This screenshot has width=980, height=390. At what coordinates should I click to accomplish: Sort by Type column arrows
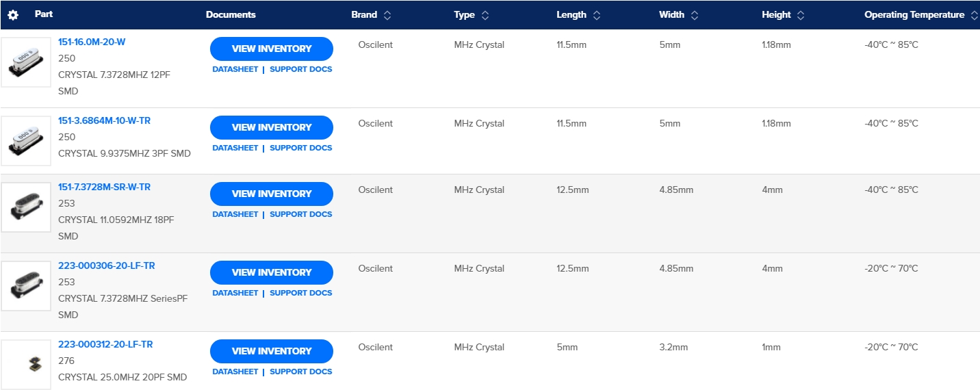[x=485, y=15]
